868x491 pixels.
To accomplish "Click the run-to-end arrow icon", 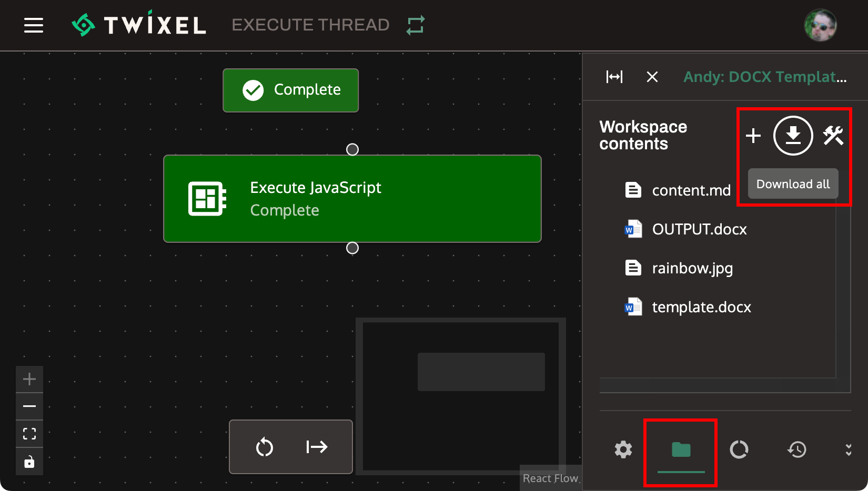I will [x=316, y=447].
